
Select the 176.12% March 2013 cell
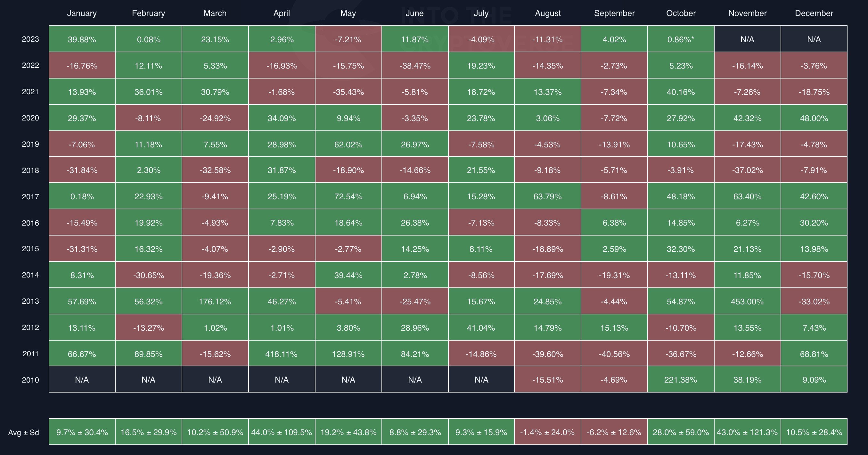215,301
